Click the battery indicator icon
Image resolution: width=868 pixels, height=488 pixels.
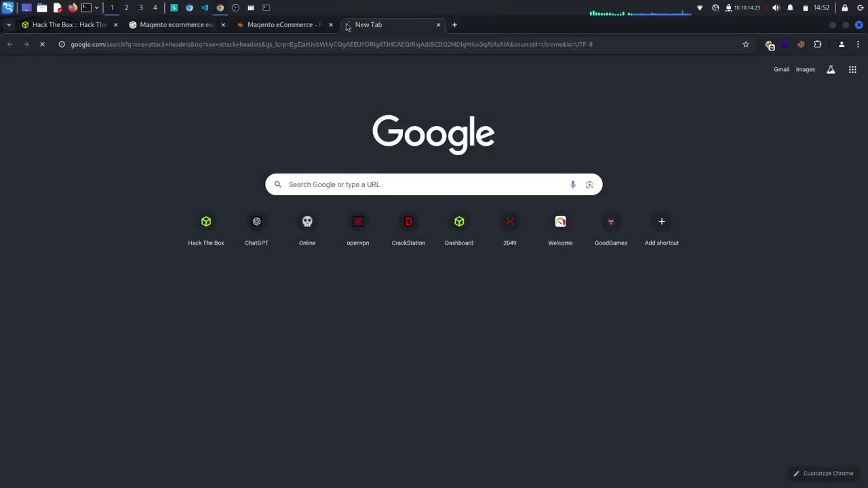click(806, 7)
